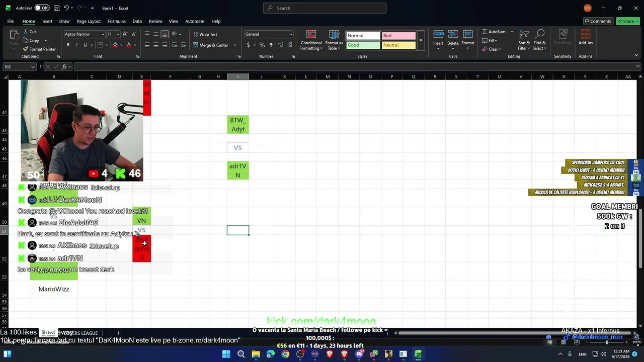Undo the last action

(66, 8)
